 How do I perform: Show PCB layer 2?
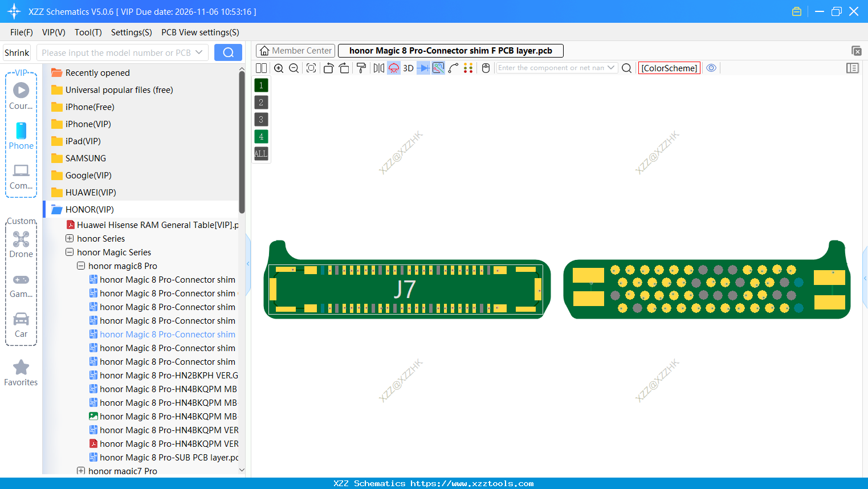pos(261,103)
